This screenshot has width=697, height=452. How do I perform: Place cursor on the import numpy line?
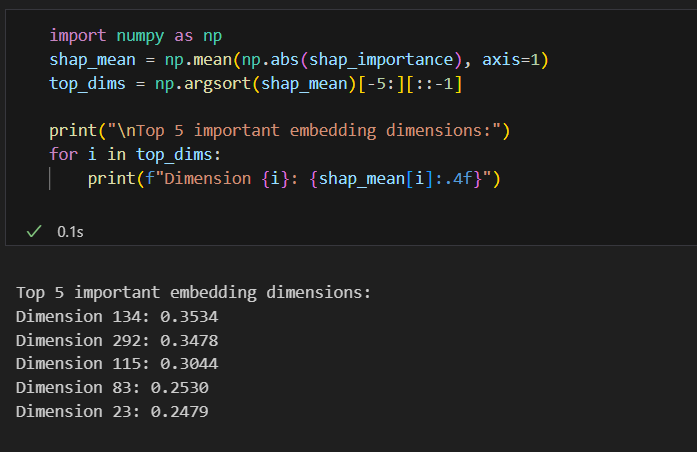(x=136, y=35)
